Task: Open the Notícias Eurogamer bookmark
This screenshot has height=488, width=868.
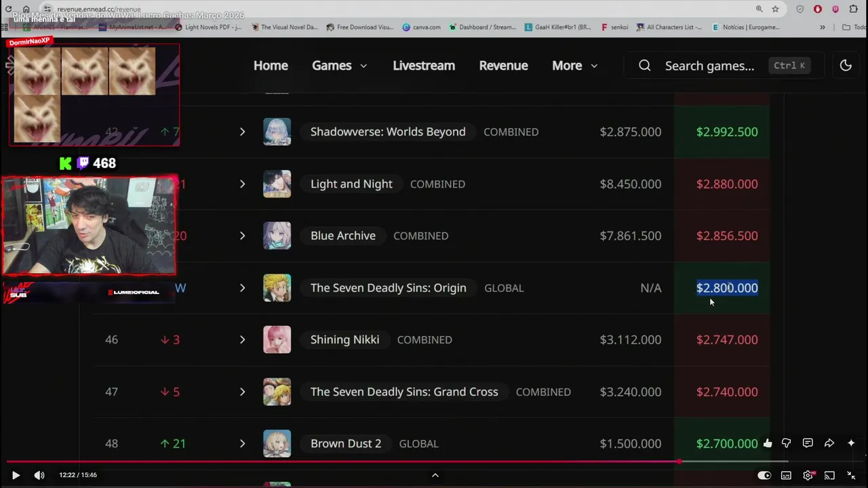Action: (746, 27)
